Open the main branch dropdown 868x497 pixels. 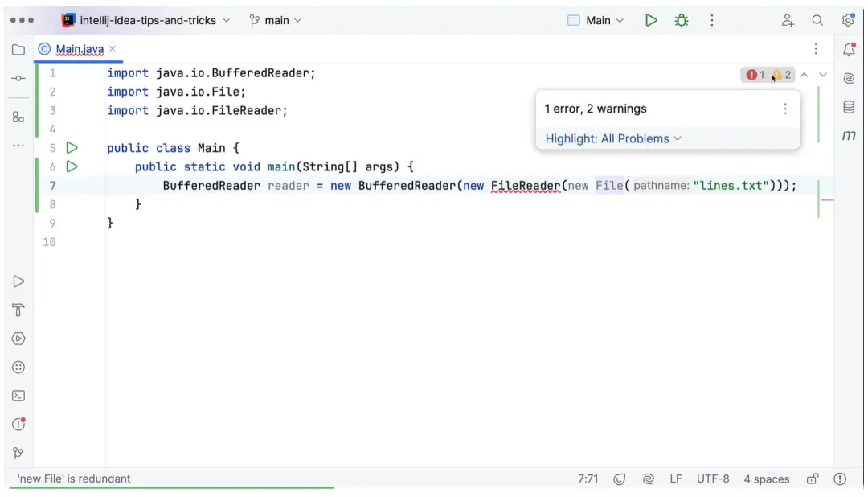coord(276,20)
